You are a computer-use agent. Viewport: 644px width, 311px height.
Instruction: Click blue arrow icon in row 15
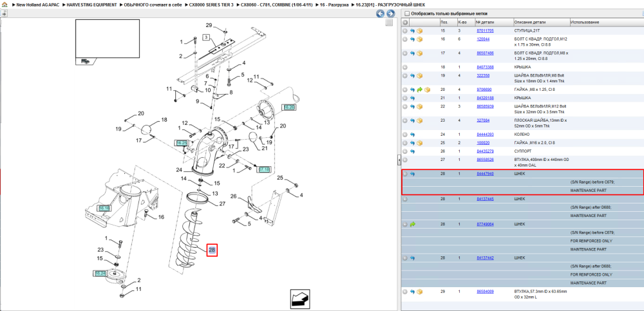coord(412,31)
